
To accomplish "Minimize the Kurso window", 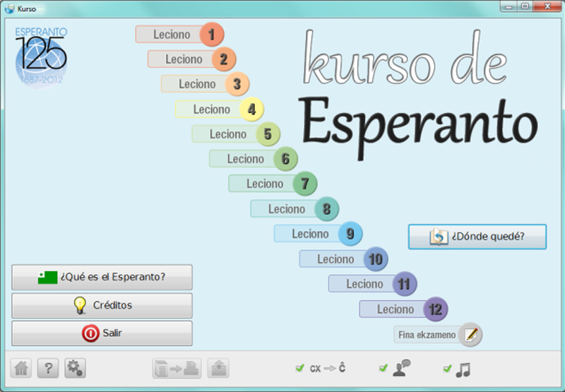I will [x=509, y=6].
